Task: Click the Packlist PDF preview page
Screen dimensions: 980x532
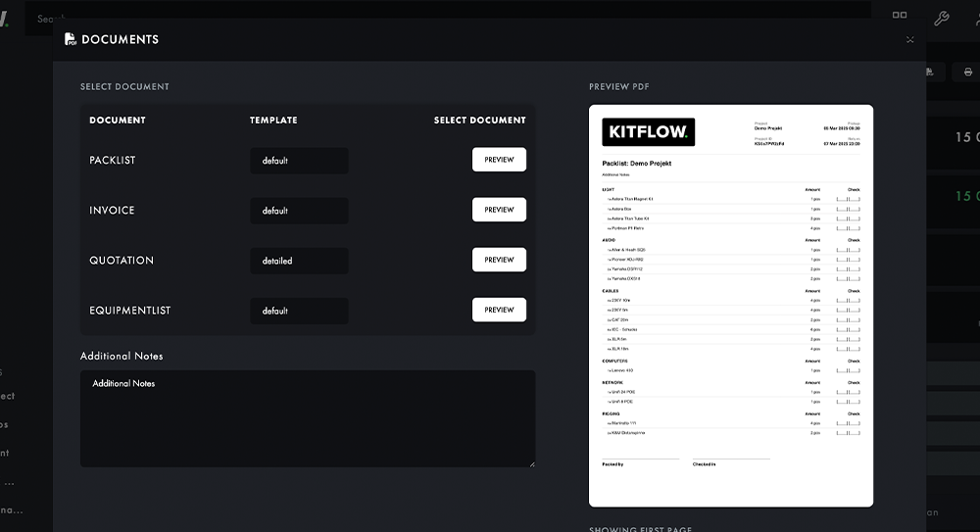Action: [730, 314]
